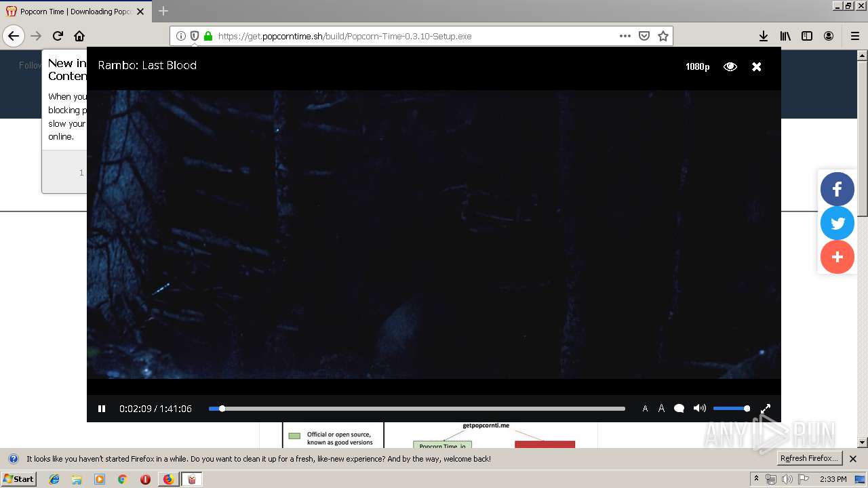Open tracking protection shield icon
The width and height of the screenshot is (868, 488).
point(195,36)
